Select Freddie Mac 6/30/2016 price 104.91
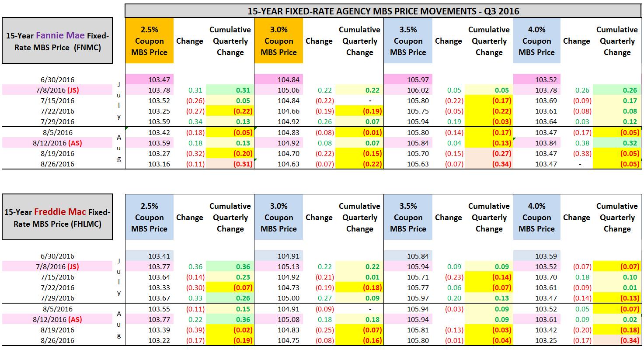 278,256
